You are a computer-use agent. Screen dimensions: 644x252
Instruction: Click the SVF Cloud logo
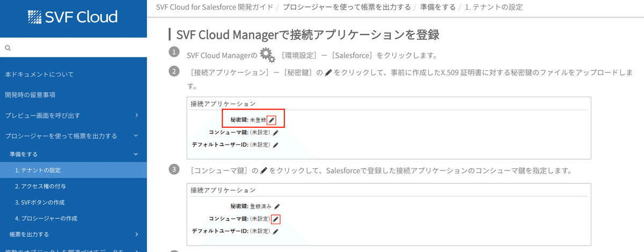[72, 17]
